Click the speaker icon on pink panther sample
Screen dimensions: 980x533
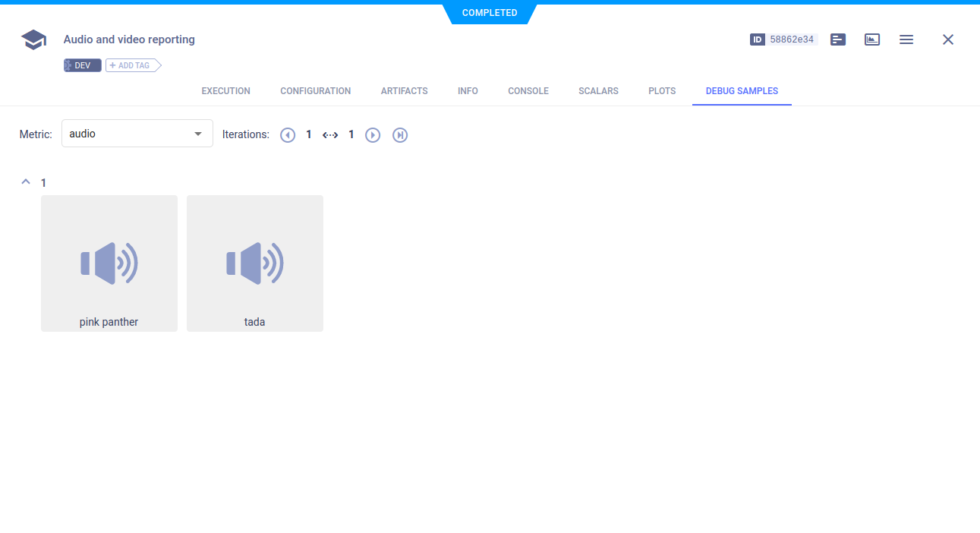point(109,263)
